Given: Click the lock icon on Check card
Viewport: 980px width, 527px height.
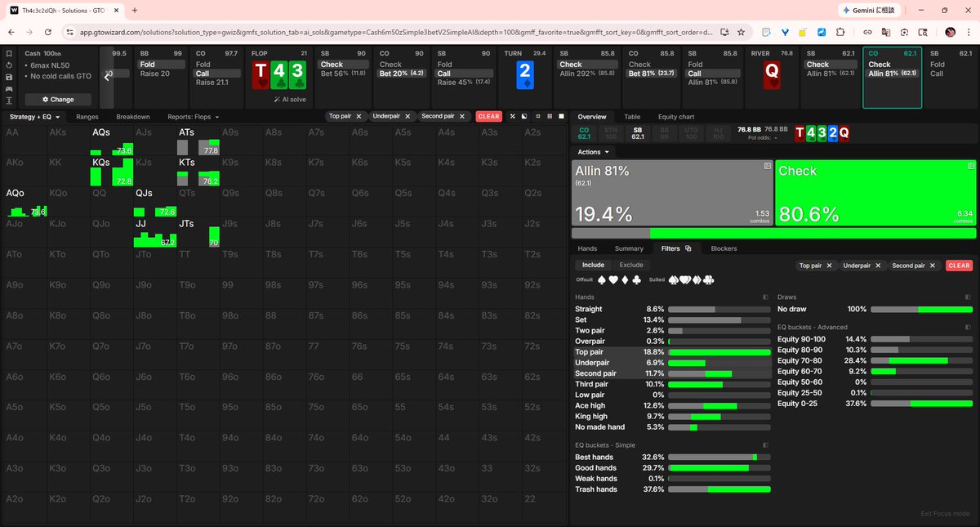Looking at the screenshot, I should click(x=969, y=166).
